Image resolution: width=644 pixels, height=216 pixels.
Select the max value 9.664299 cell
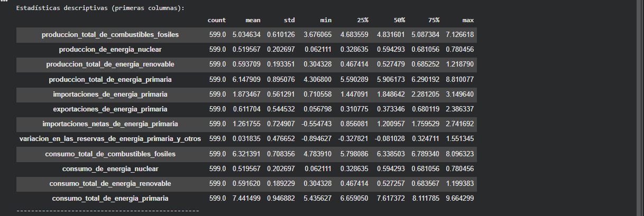click(x=461, y=199)
